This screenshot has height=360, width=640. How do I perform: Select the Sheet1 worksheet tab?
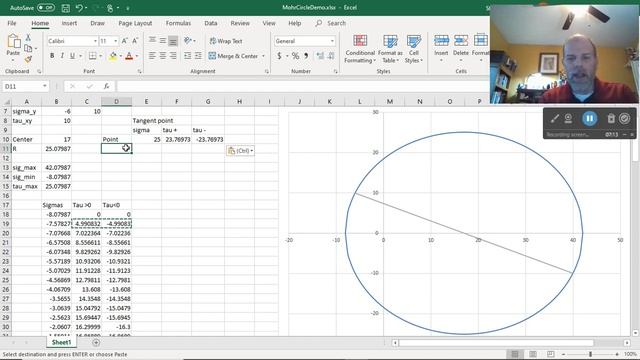tap(61, 342)
